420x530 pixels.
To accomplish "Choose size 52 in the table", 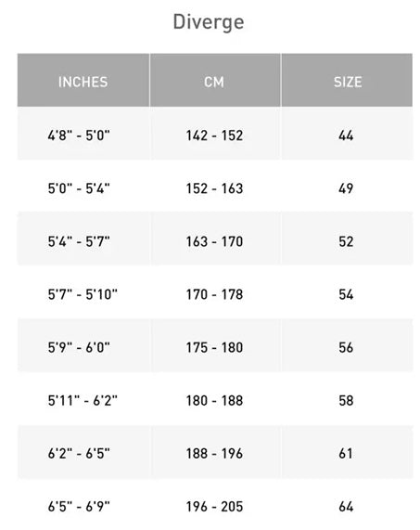I will pos(346,241).
